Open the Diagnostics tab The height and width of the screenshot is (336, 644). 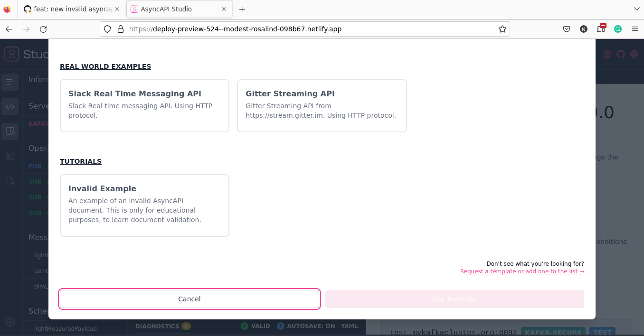click(x=163, y=326)
